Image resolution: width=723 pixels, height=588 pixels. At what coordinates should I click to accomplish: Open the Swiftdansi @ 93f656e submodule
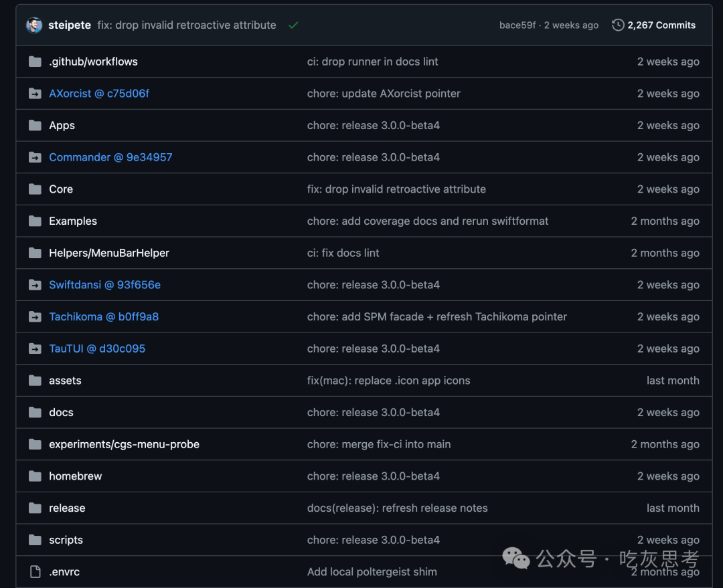pos(104,285)
